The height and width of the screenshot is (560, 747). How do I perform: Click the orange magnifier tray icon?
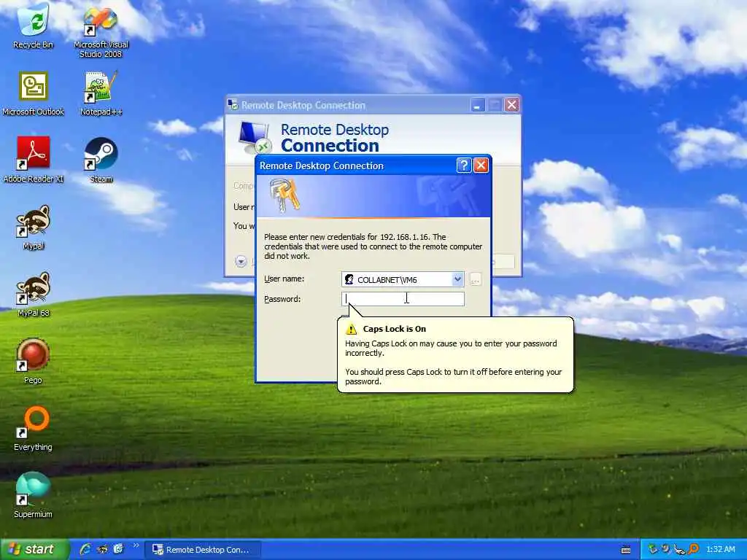tap(694, 550)
